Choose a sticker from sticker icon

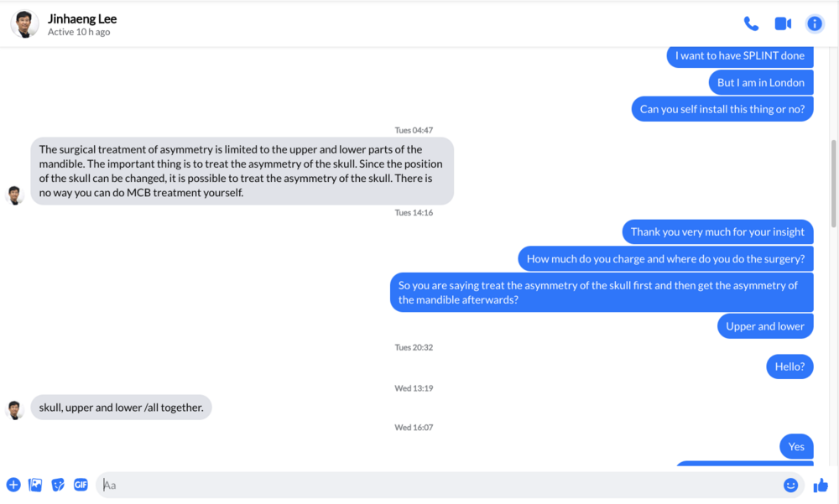(58, 485)
